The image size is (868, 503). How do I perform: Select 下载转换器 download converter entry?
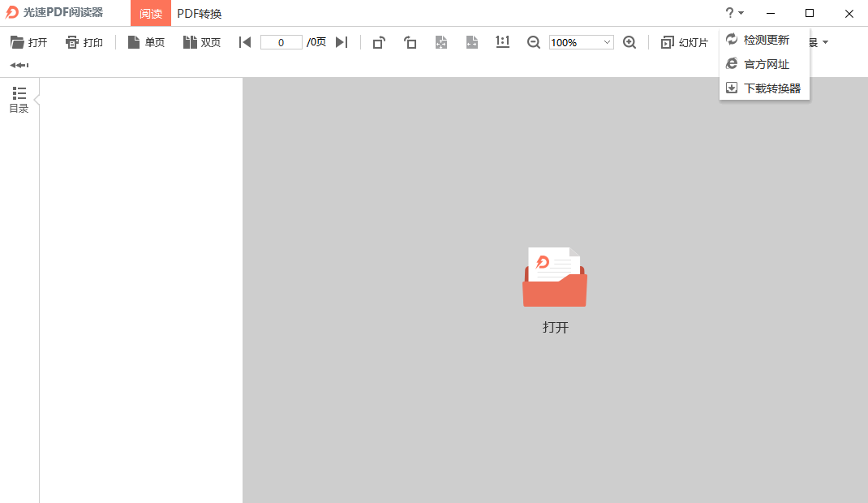pos(764,88)
